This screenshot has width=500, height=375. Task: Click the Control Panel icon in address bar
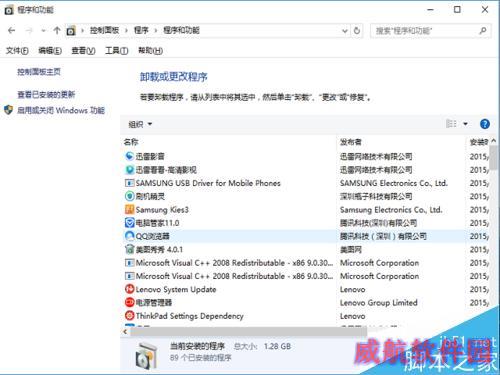coord(71,31)
